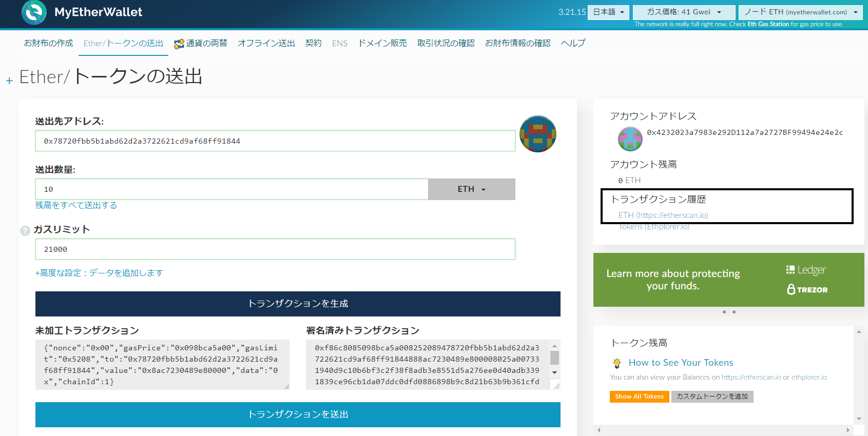This screenshot has height=436, width=868.
Task: Open the 契約 tab
Action: coord(314,43)
